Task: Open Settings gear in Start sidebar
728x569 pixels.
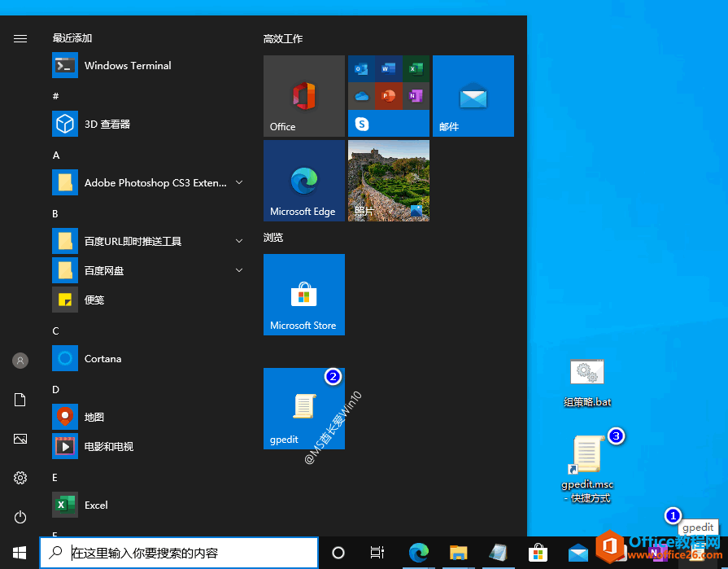Action: coord(20,478)
